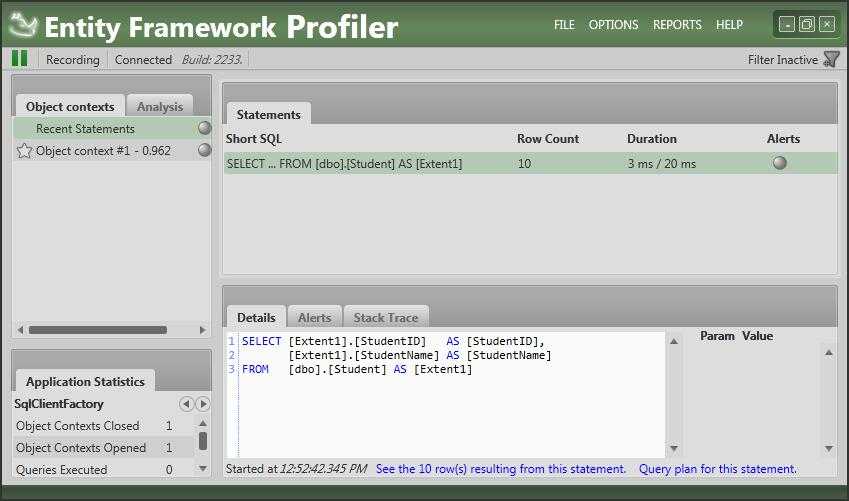
Task: Pause recording with the green pause button
Action: (19, 58)
